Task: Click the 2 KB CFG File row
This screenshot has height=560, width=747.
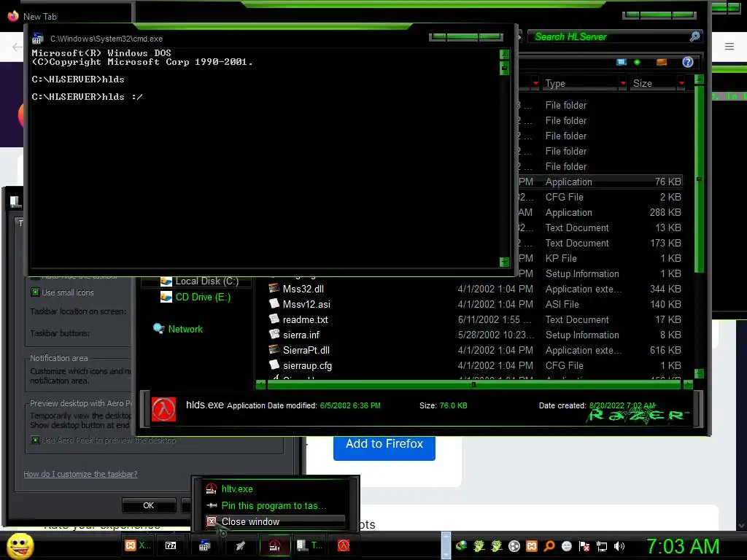Action: click(x=600, y=197)
